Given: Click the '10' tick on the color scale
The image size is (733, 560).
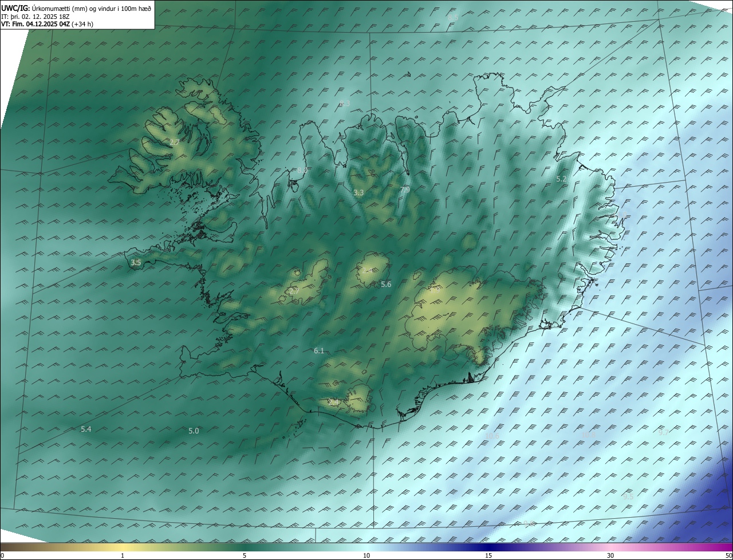Looking at the screenshot, I should 366,556.
